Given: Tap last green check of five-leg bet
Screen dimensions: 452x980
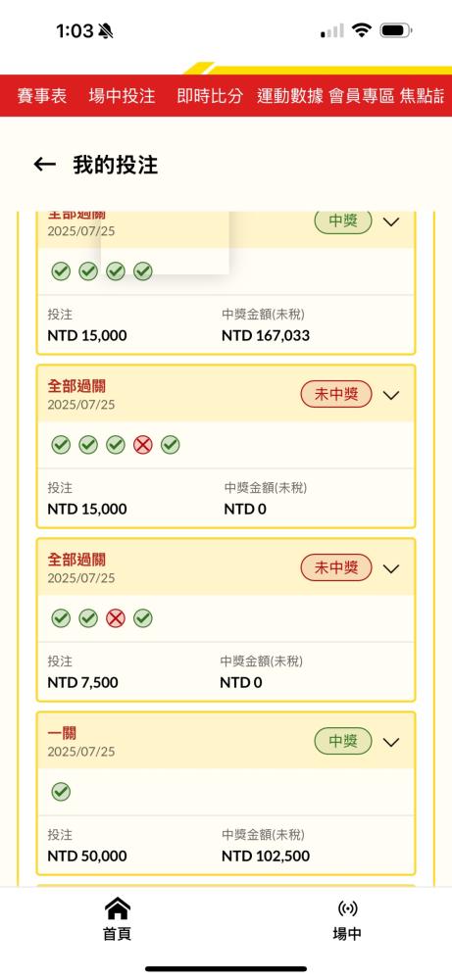Looking at the screenshot, I should tap(170, 445).
